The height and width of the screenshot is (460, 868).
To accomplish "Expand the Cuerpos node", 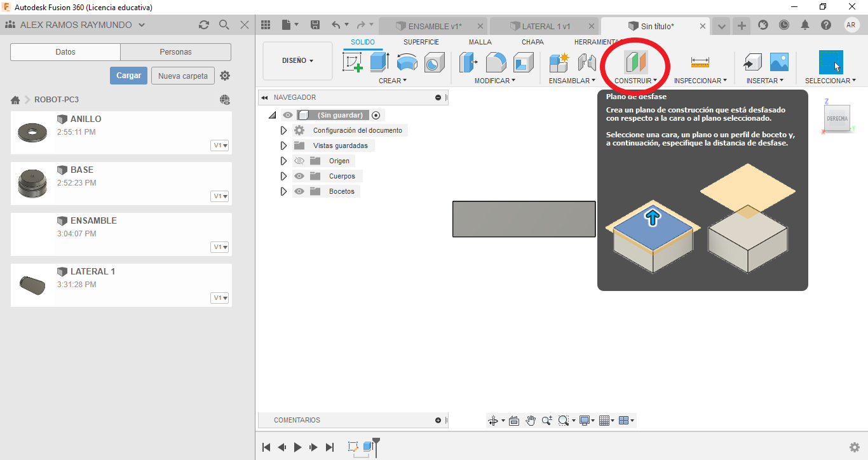I will [x=283, y=176].
